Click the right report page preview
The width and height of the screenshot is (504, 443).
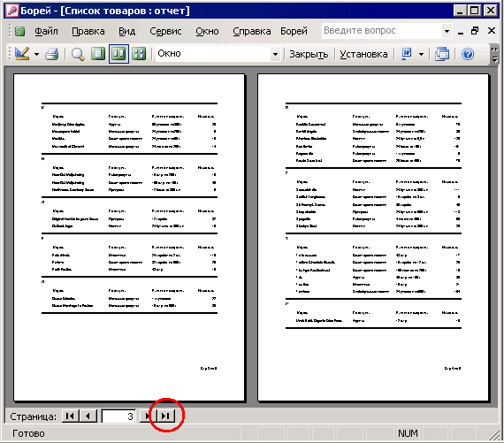pos(373,238)
